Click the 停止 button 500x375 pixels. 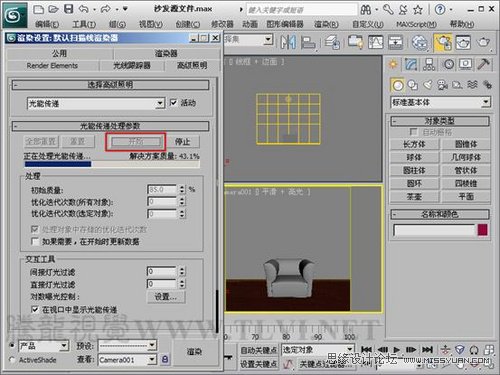coord(183,142)
